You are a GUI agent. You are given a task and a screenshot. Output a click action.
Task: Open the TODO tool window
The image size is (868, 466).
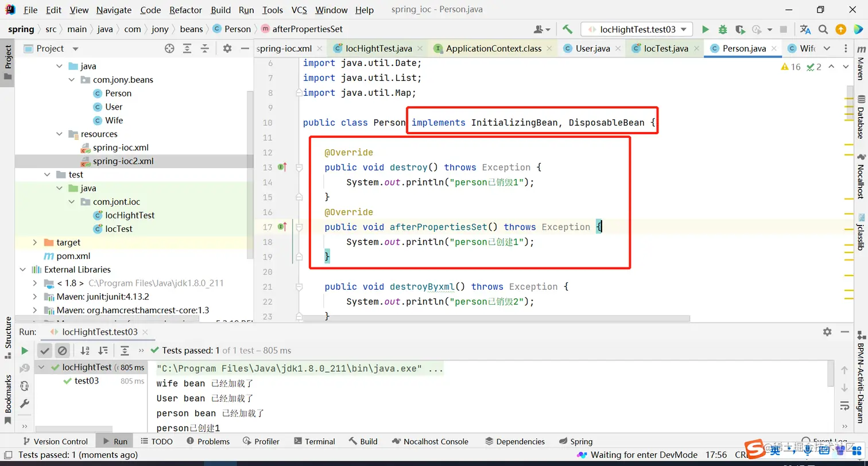click(x=156, y=441)
